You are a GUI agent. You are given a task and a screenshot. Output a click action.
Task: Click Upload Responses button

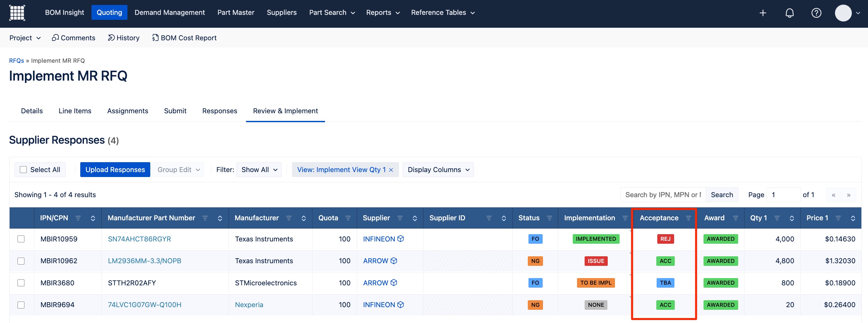tap(115, 170)
